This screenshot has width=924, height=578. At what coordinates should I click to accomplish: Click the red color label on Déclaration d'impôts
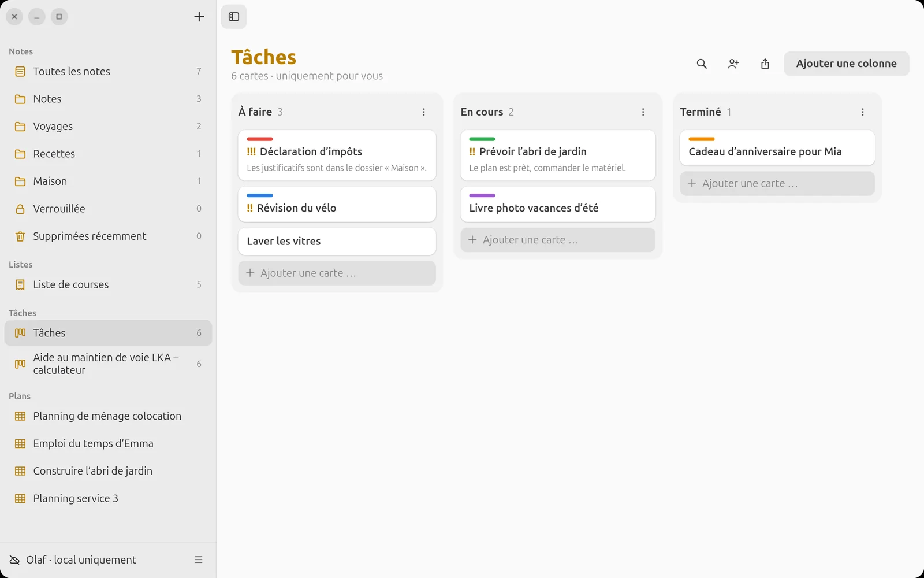click(x=260, y=139)
